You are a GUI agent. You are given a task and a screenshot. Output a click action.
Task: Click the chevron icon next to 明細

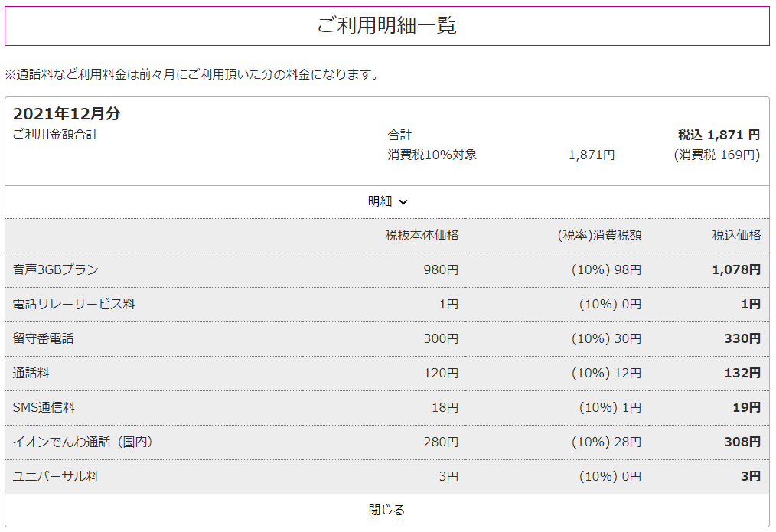click(x=403, y=202)
